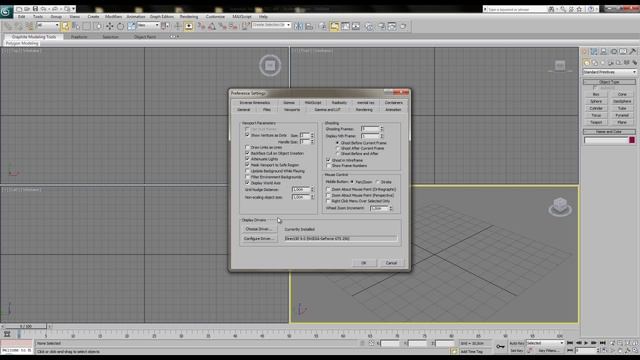Image resolution: width=640 pixels, height=360 pixels.
Task: Select Cameras category in Create panel
Action: 611,63
